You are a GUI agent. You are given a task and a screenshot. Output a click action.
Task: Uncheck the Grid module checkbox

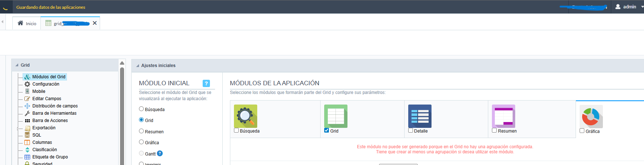[327, 130]
